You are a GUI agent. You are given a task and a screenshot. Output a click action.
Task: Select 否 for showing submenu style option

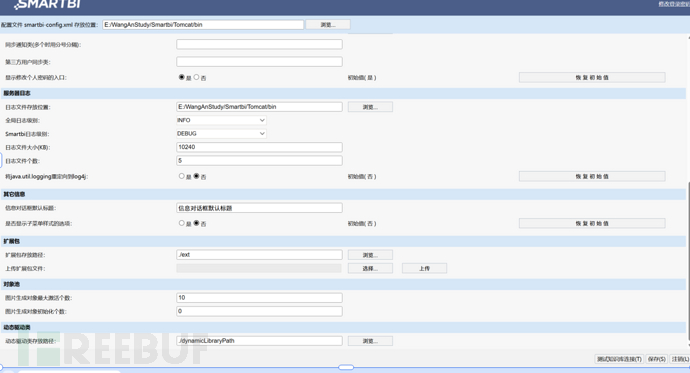(196, 223)
